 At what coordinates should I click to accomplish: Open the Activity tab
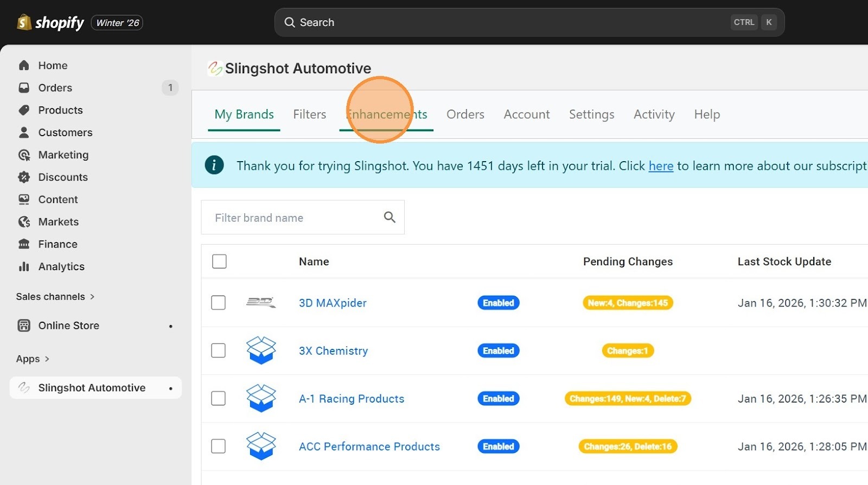click(x=654, y=114)
